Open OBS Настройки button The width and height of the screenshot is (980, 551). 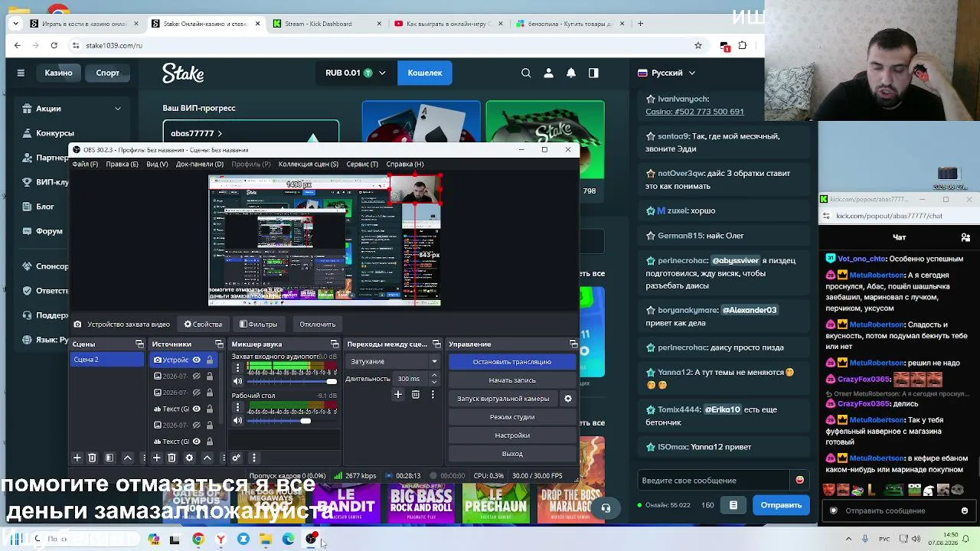512,435
